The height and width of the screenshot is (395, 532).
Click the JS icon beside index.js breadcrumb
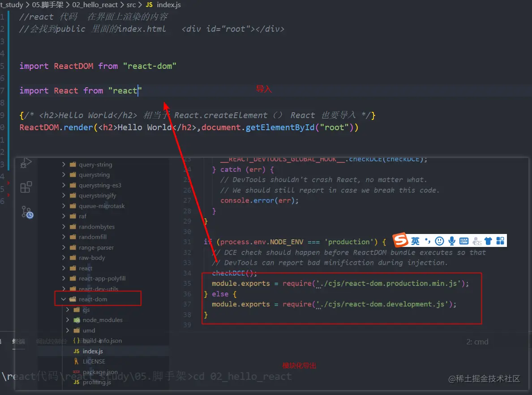149,5
